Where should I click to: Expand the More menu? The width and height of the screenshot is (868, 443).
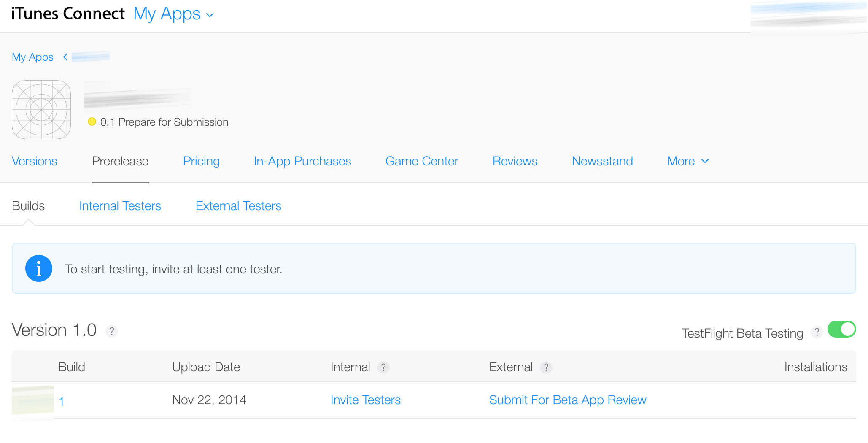coord(688,161)
